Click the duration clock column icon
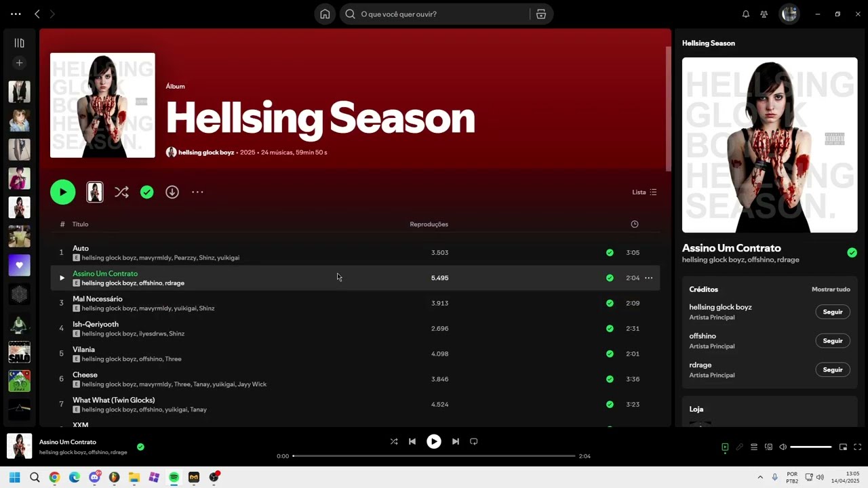This screenshot has height=488, width=868. click(634, 224)
